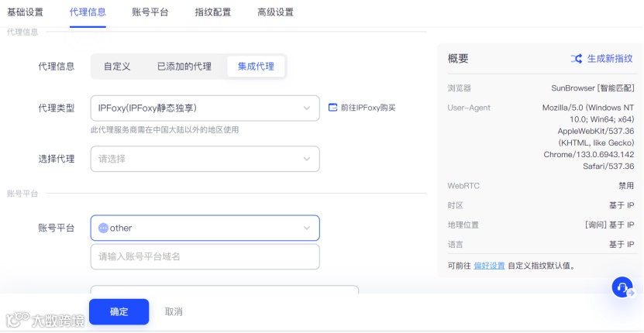Viewport: 644px width, 333px height.
Task: Open the 高级设置 tab
Action: pyautogui.click(x=276, y=12)
